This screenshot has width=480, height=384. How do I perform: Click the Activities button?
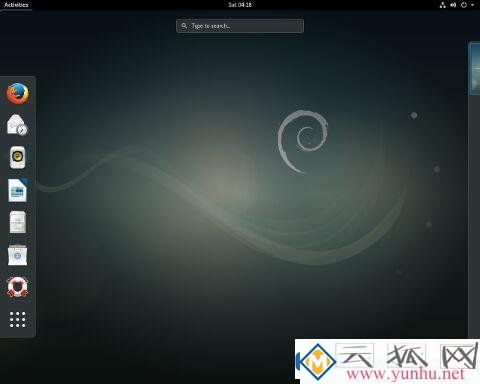(16, 5)
